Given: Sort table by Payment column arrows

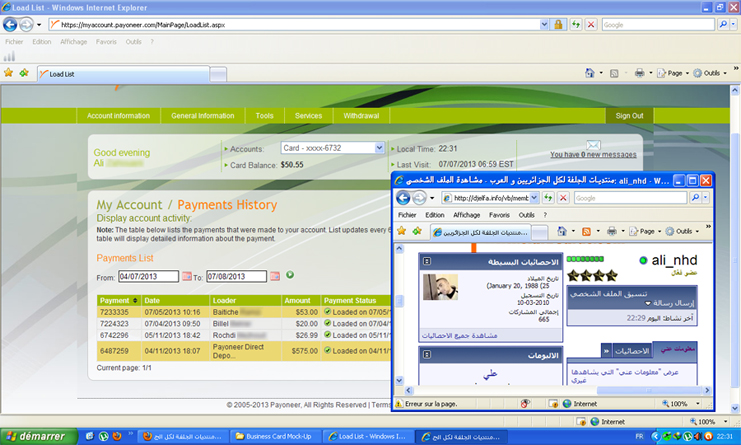Looking at the screenshot, I should (x=135, y=300).
